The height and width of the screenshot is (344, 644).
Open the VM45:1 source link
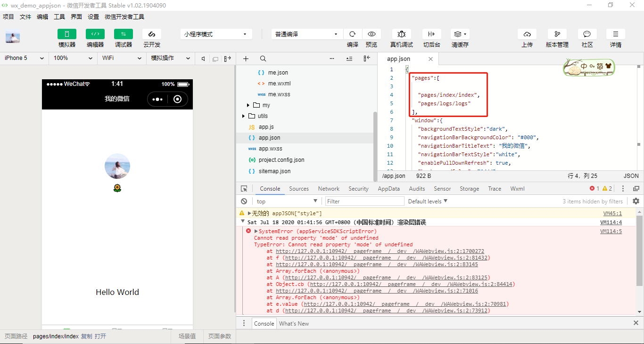[x=612, y=214]
